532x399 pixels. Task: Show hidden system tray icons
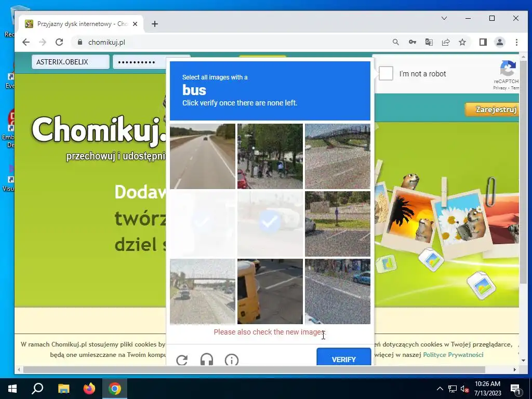[x=440, y=389]
